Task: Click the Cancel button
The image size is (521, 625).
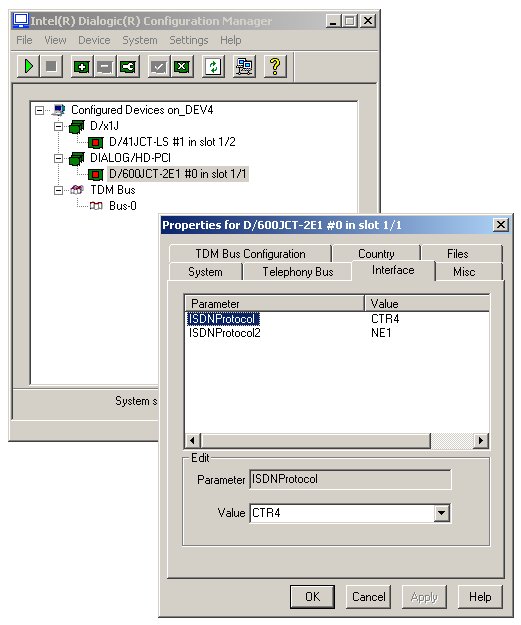Action: pos(368,597)
